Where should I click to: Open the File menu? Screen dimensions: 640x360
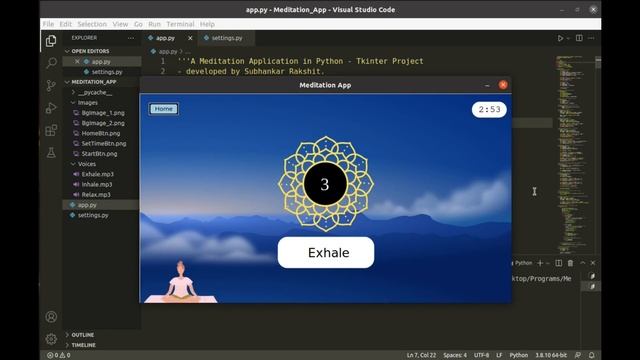pos(48,24)
